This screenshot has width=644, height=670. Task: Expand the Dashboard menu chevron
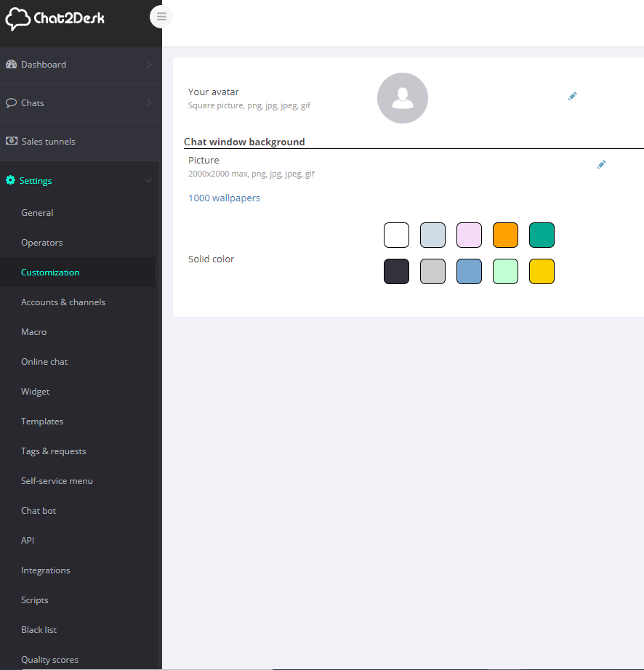coord(150,64)
